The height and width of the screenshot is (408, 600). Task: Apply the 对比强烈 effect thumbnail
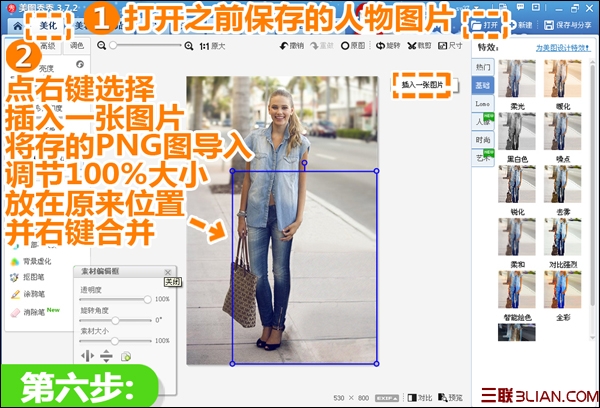(562, 237)
